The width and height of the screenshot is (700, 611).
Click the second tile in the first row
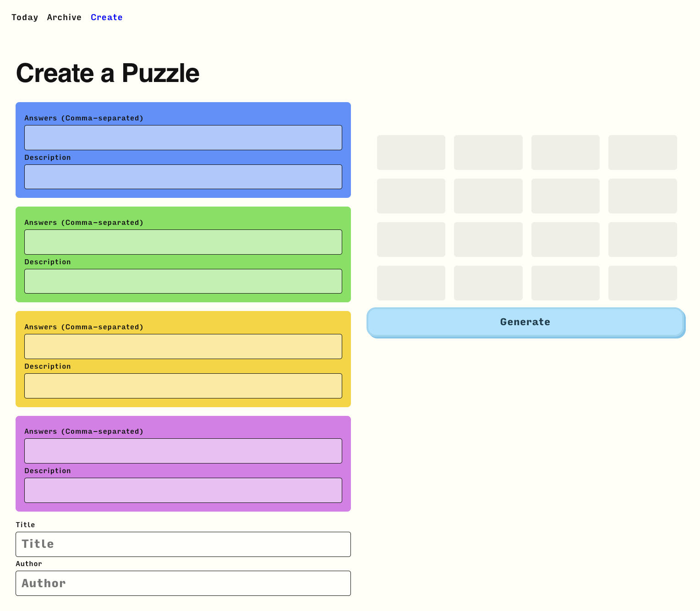pos(488,153)
